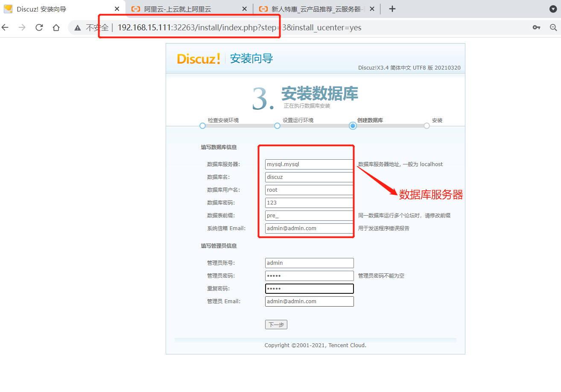Open a new browser tab
The width and height of the screenshot is (561, 392).
(392, 9)
